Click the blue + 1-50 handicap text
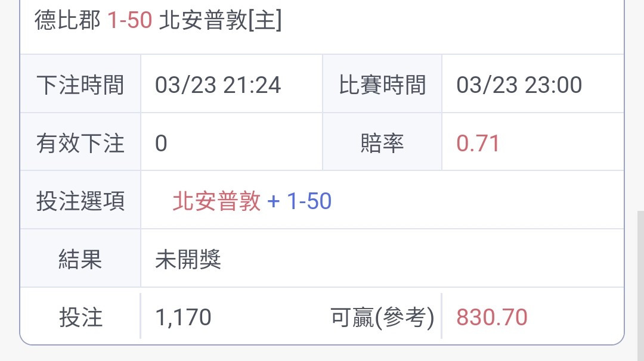 299,201
